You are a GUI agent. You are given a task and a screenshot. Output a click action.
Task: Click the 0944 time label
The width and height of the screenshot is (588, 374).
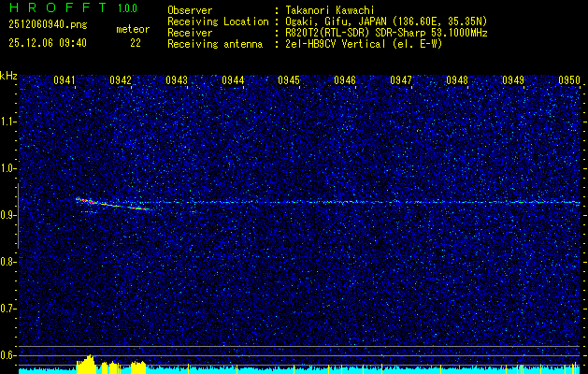(x=233, y=81)
